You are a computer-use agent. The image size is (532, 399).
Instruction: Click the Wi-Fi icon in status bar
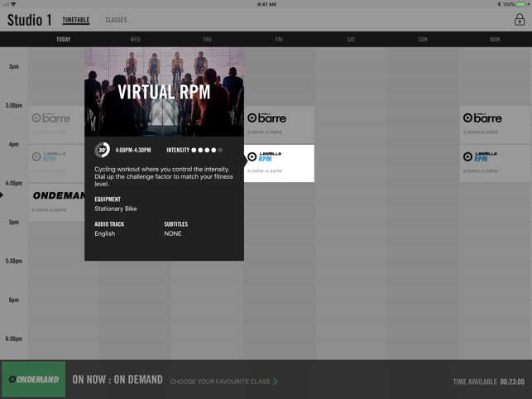13,4
